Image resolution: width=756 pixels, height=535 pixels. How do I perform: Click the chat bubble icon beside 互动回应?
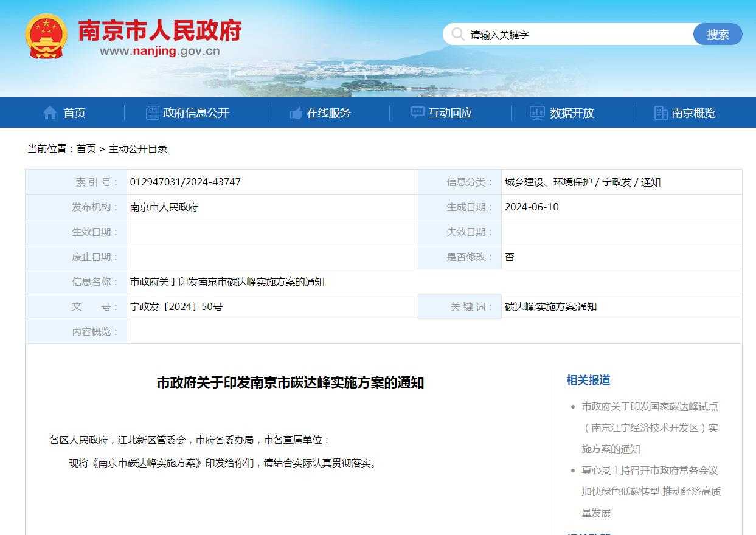417,112
